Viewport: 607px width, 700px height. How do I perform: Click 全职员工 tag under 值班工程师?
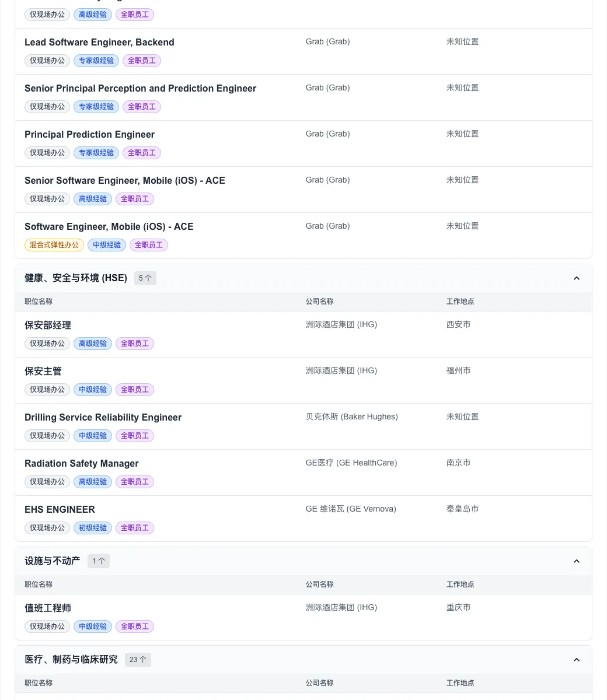point(135,626)
